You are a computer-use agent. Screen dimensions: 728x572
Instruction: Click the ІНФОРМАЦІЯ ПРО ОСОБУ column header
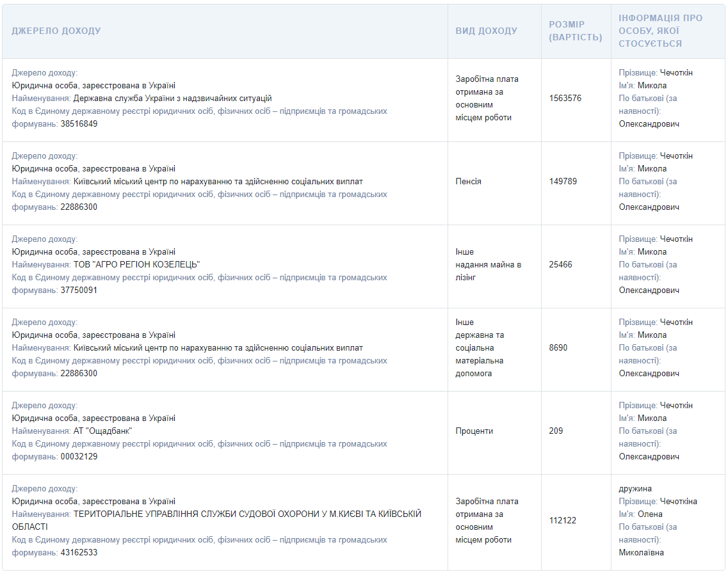660,31
